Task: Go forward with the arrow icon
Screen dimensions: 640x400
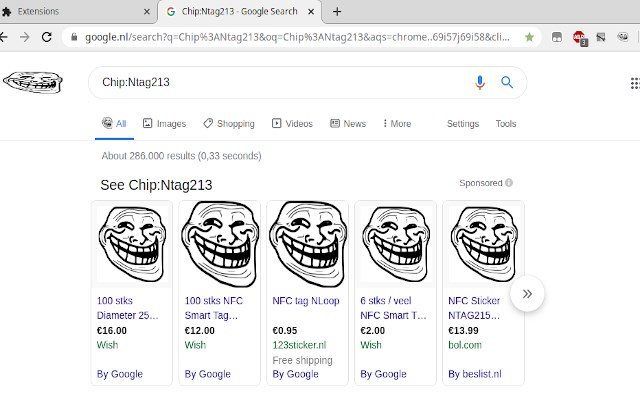Action: click(x=25, y=37)
